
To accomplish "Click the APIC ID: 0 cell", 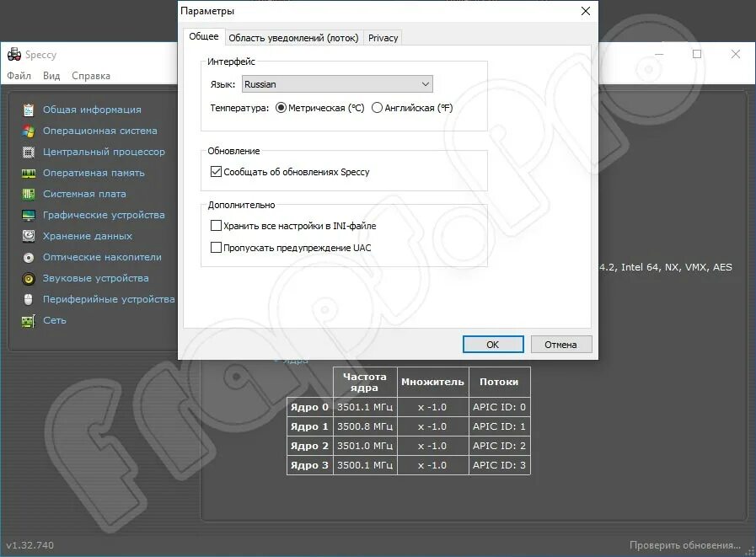I will [x=499, y=407].
